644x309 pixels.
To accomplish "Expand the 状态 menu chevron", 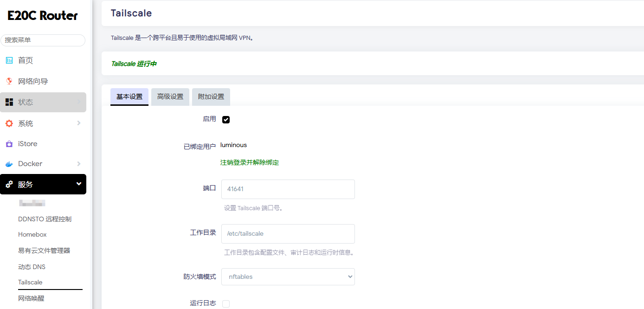I will click(x=79, y=102).
